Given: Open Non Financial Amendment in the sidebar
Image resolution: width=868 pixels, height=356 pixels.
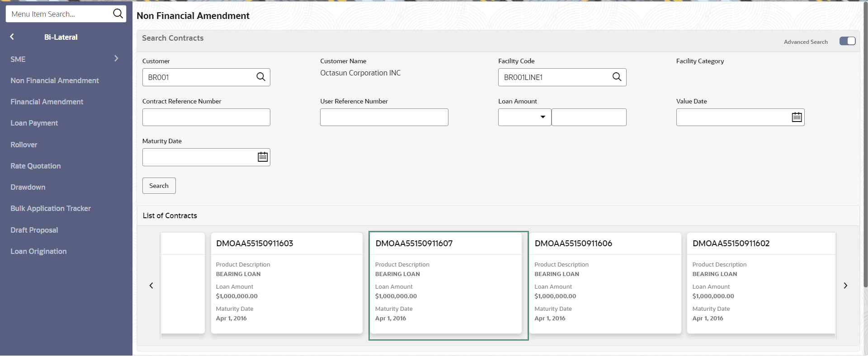Looking at the screenshot, I should coord(55,80).
